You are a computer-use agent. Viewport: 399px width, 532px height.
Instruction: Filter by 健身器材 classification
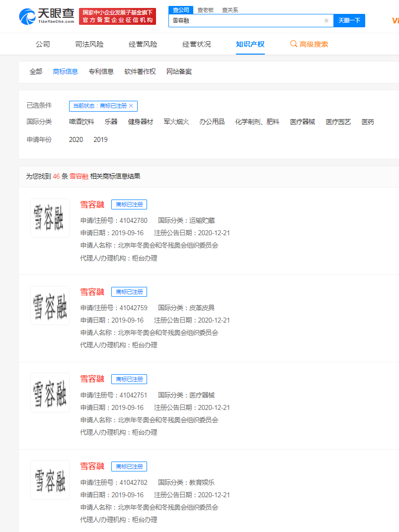pos(141,122)
